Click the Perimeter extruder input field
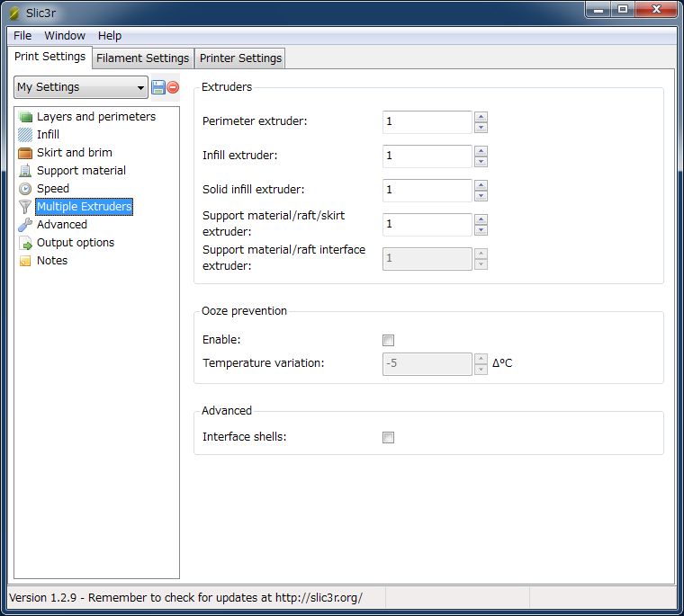Viewport: 684px width, 616px height. tap(427, 122)
